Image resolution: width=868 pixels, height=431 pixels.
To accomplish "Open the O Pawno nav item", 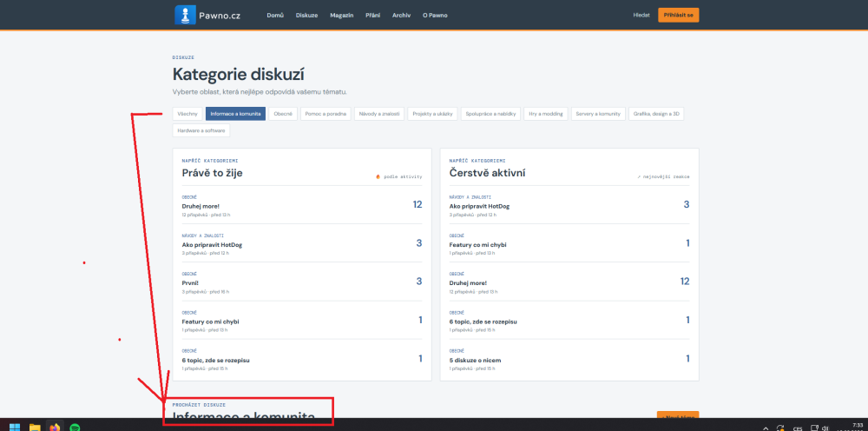I will click(x=435, y=16).
